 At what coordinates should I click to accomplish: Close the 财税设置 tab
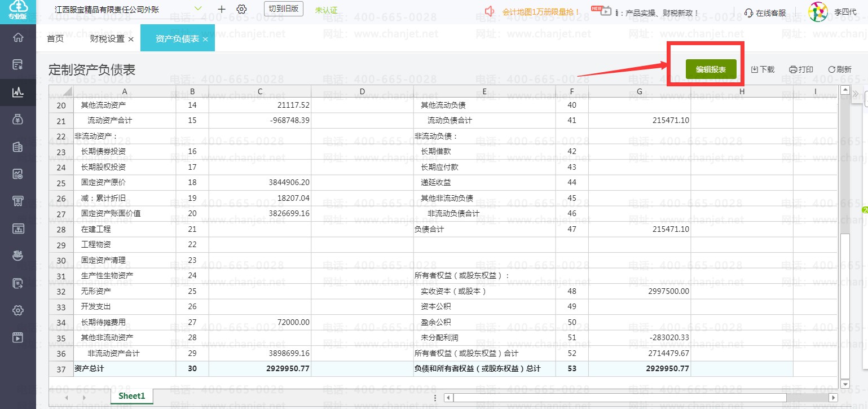click(x=131, y=39)
